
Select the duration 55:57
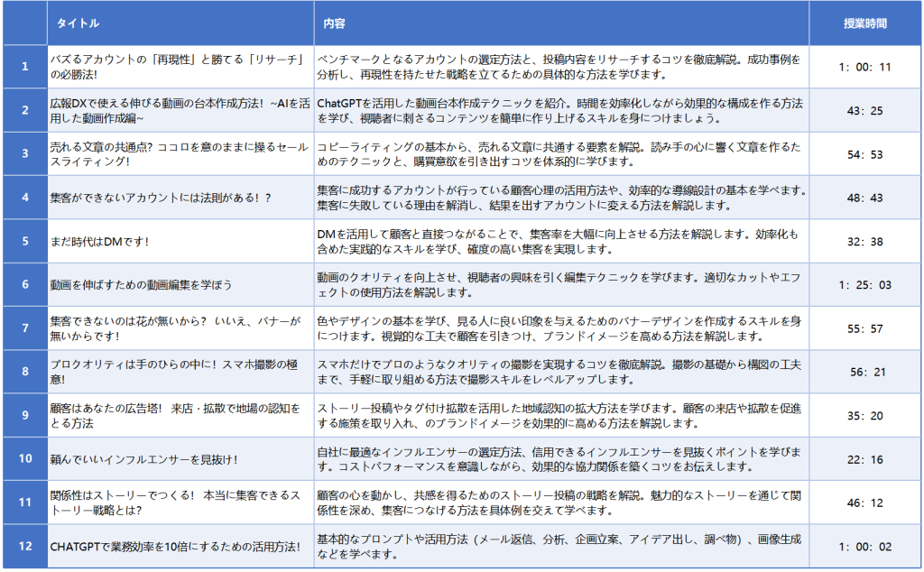[x=864, y=328]
